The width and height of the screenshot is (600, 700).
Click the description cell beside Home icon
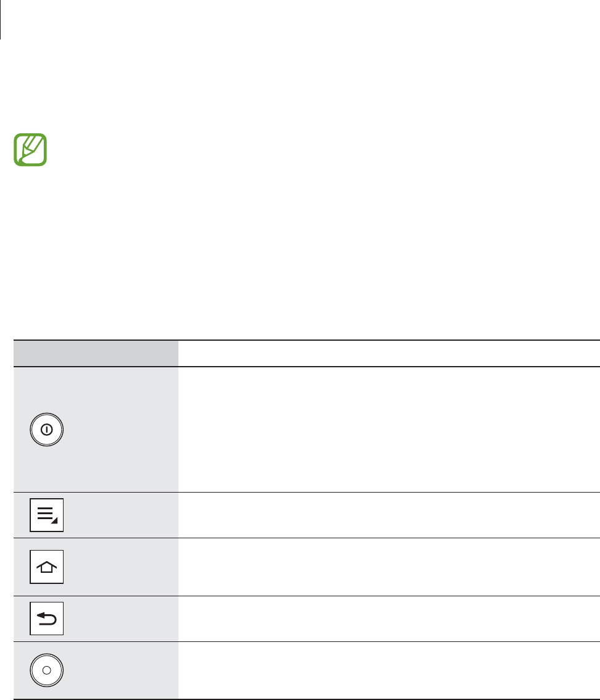[x=389, y=567]
